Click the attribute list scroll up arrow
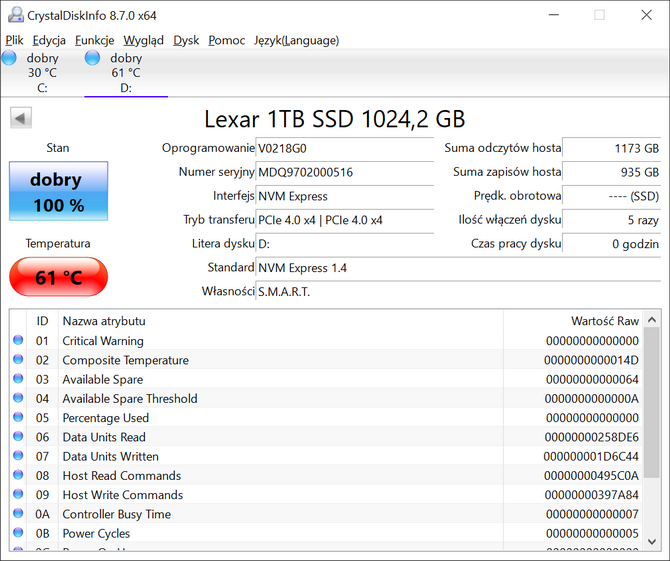The height and width of the screenshot is (561, 670). pyautogui.click(x=652, y=320)
